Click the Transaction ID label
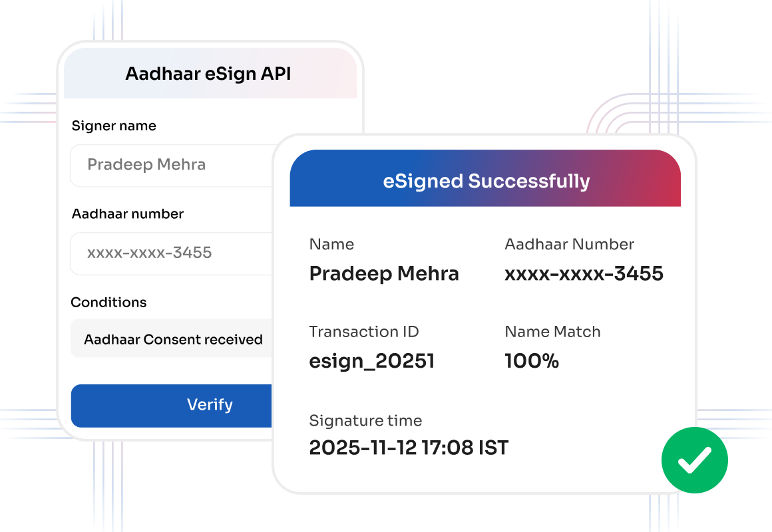This screenshot has width=772, height=532. point(364,332)
